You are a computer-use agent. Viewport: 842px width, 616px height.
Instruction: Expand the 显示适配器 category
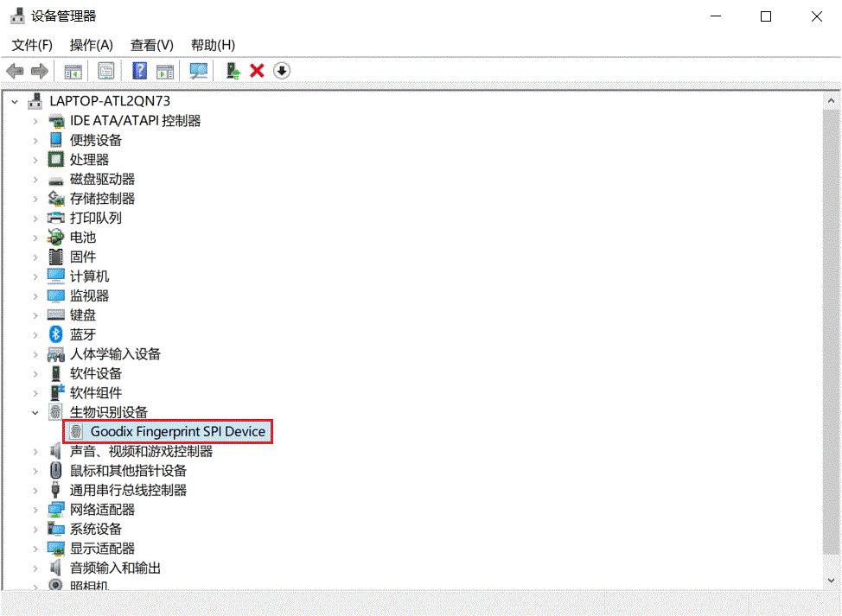(35, 549)
